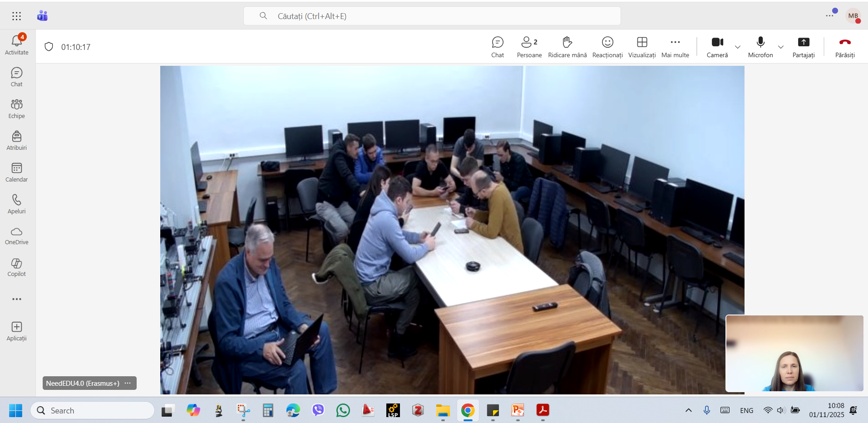Viewport: 868px width, 423px height.
Task: Open Google Chrome from the taskbar
Action: point(468,411)
